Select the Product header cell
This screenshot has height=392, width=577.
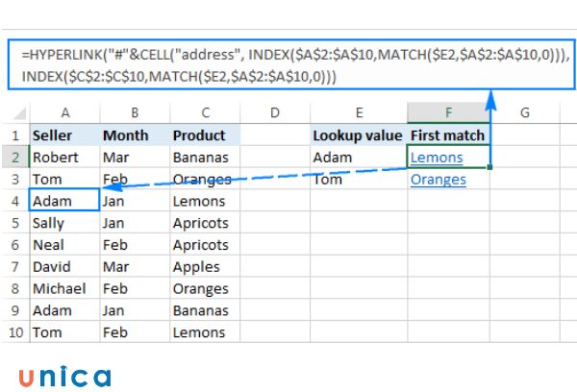click(205, 135)
